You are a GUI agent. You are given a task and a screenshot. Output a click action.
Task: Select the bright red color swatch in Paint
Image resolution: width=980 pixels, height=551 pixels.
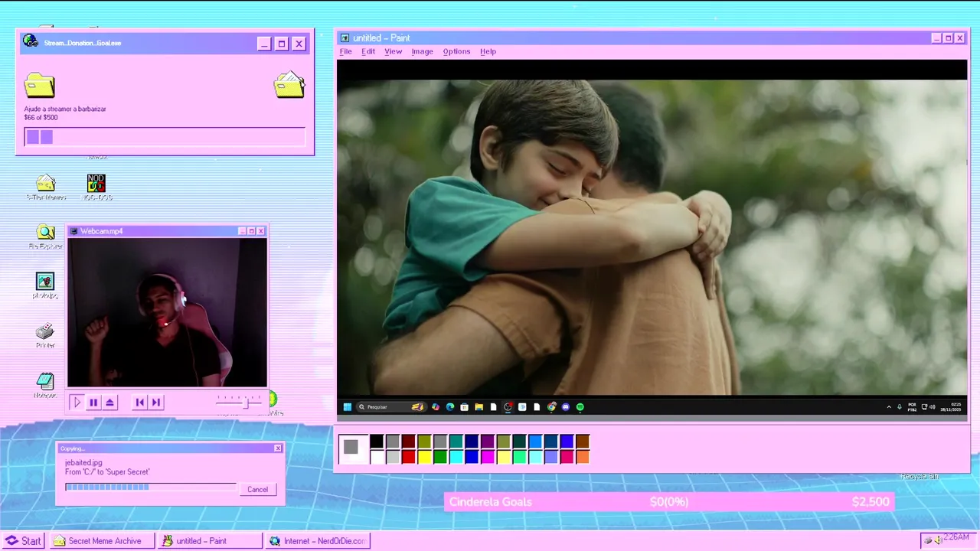point(408,457)
